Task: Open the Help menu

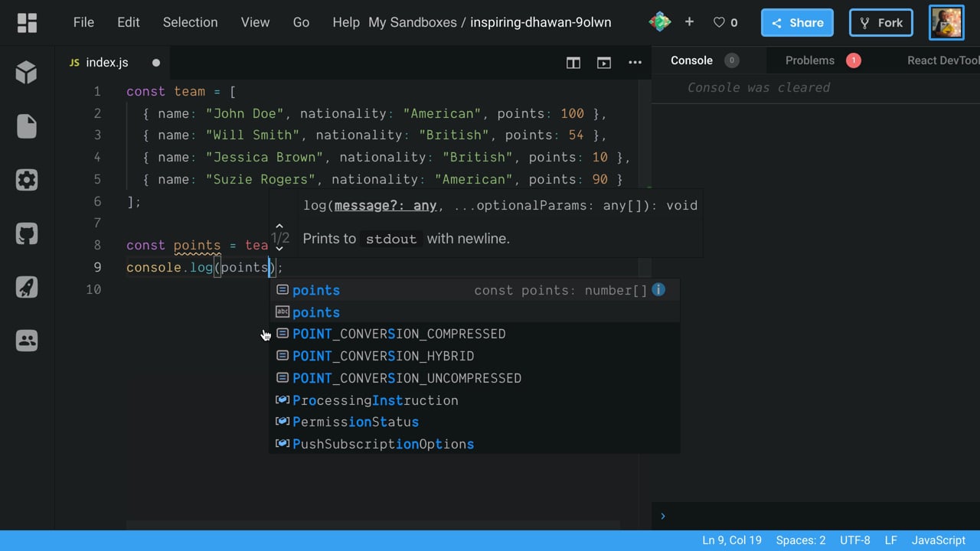Action: (346, 22)
